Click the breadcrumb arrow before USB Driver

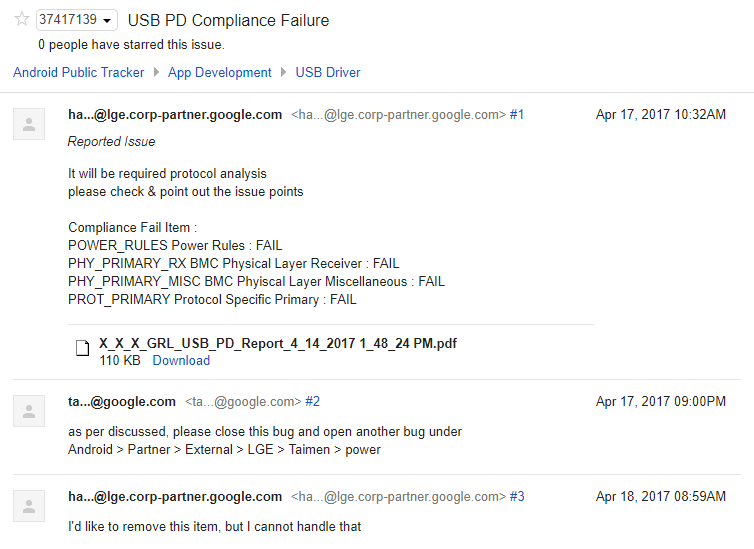coord(284,72)
